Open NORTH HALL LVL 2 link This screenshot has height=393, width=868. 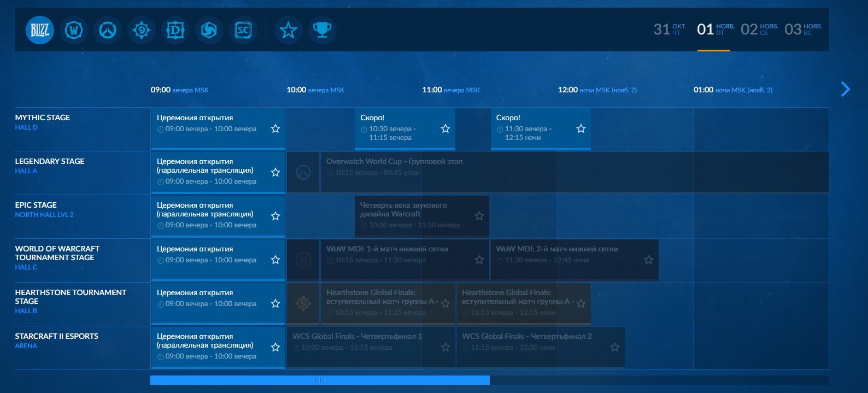[44, 215]
